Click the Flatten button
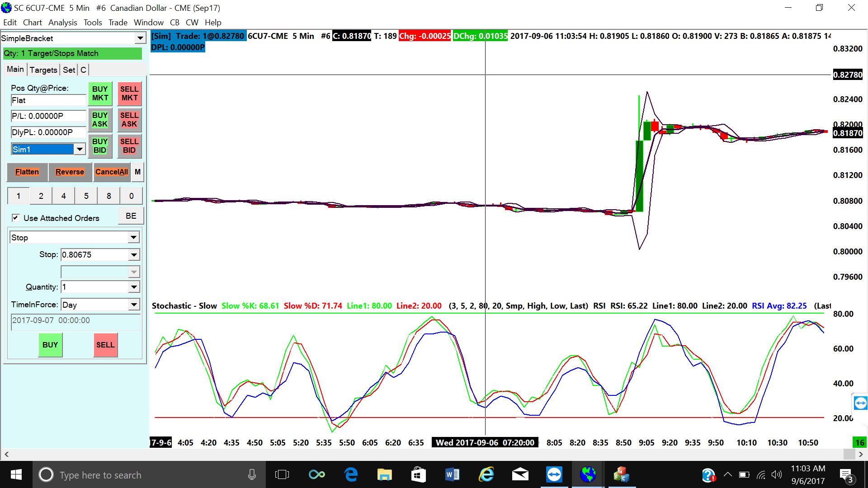 click(x=27, y=172)
